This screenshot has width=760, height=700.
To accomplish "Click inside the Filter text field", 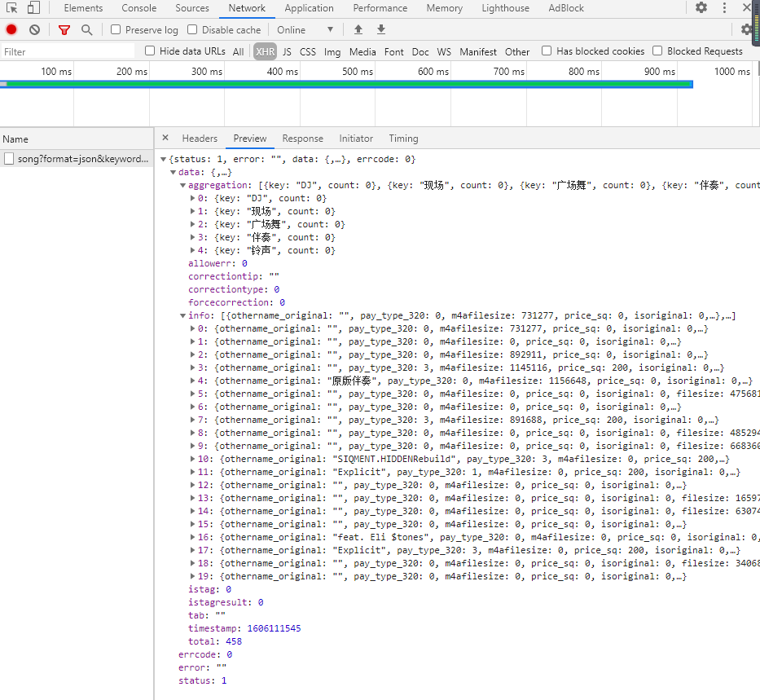I will click(x=68, y=52).
